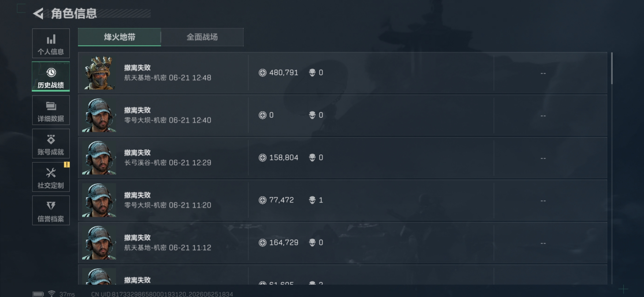Screen dimensions: 644x297
Task: Open the 个人信息 sidebar section
Action: (51, 43)
